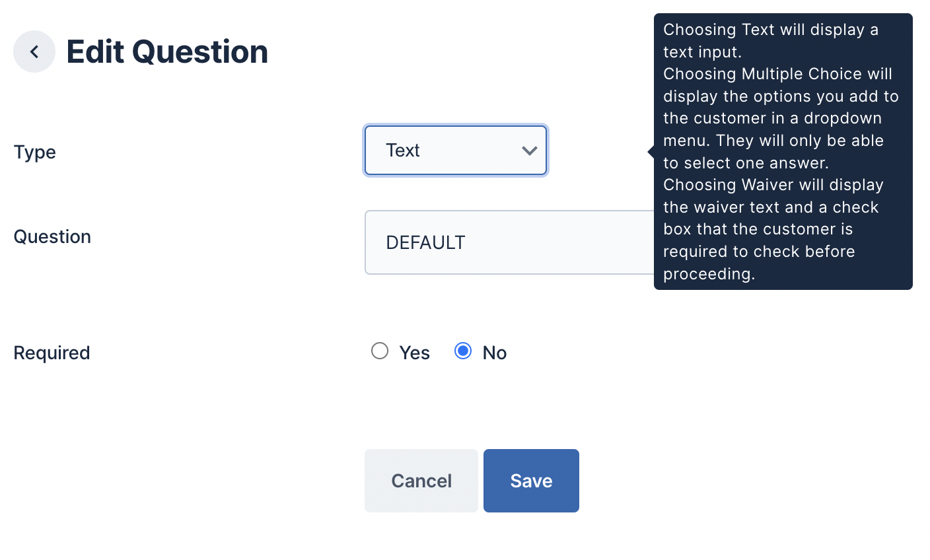This screenshot has width=930, height=560.
Task: Click the 'Required' field label
Action: 52,353
